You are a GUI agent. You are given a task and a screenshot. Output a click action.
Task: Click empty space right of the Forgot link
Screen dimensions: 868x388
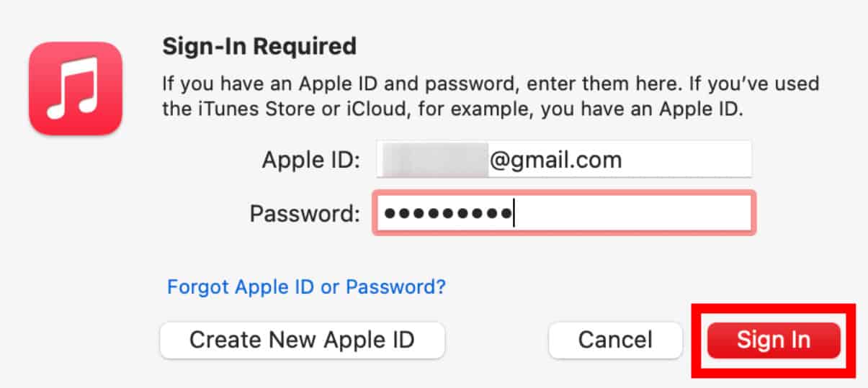click(x=612, y=287)
